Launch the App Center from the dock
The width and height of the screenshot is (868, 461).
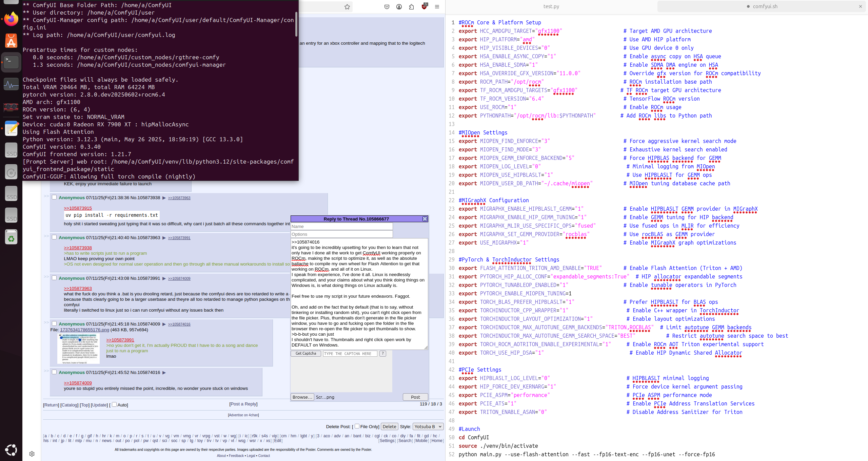coord(11,41)
